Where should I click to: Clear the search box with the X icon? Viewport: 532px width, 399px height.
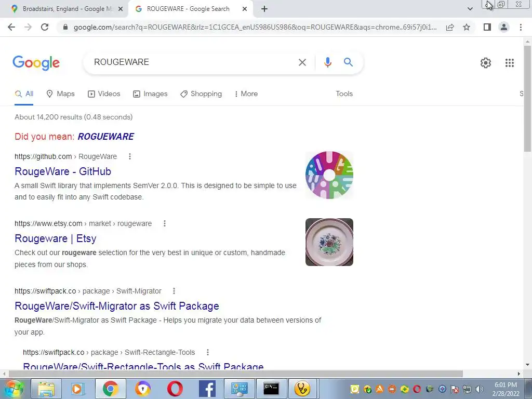click(302, 62)
